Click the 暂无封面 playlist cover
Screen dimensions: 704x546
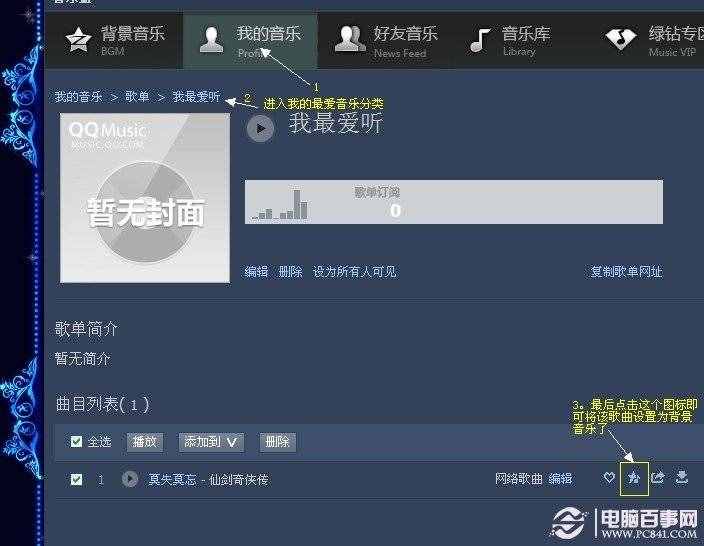pos(145,198)
